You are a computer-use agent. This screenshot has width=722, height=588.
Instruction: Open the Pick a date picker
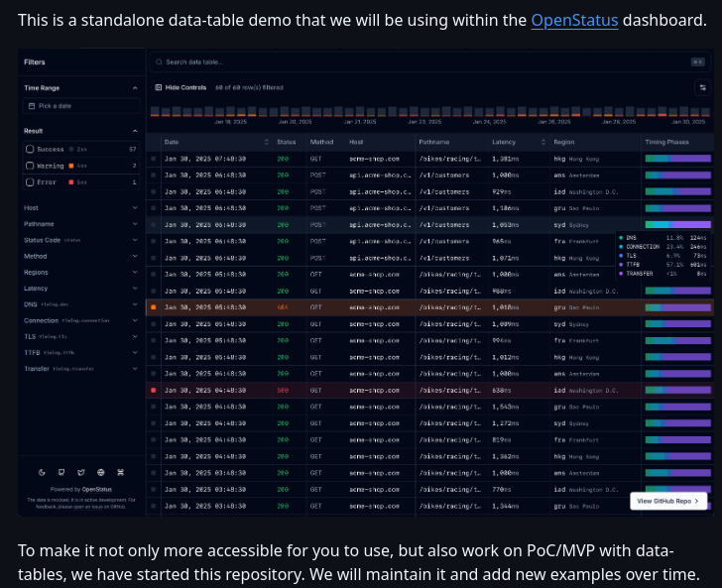coord(81,106)
